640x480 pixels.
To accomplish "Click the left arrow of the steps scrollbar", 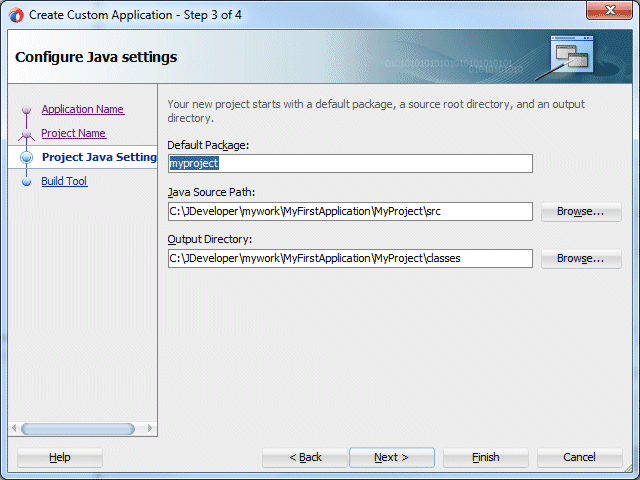I will click(14, 428).
